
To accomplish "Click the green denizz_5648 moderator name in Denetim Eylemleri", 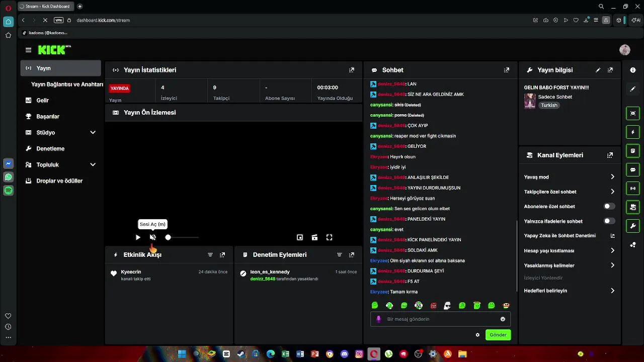I will (263, 279).
